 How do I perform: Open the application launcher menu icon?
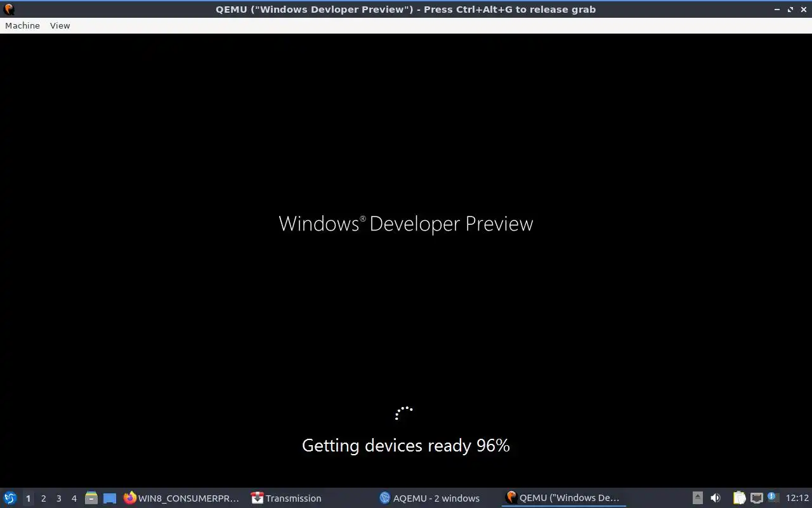(x=10, y=498)
